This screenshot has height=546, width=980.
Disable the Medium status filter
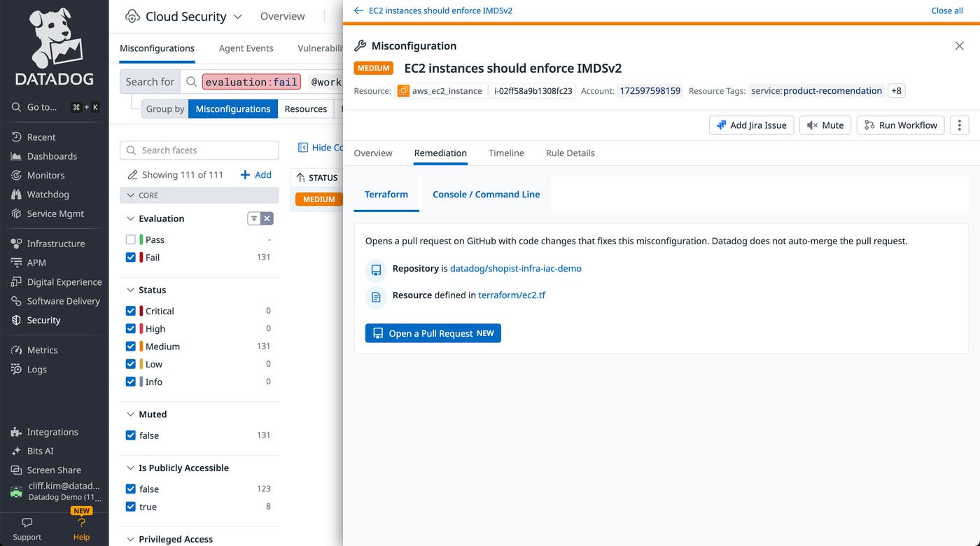tap(130, 346)
